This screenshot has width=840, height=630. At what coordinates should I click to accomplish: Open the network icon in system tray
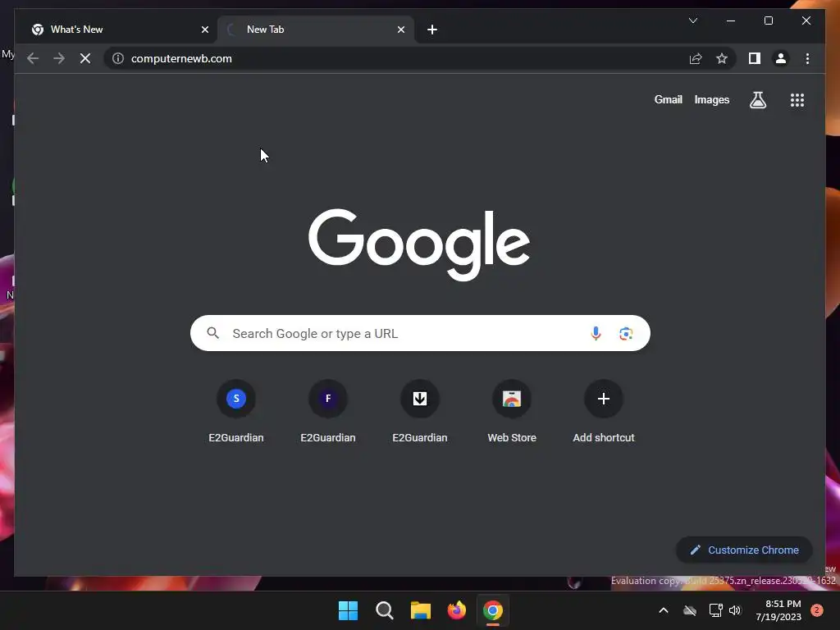[x=715, y=610]
